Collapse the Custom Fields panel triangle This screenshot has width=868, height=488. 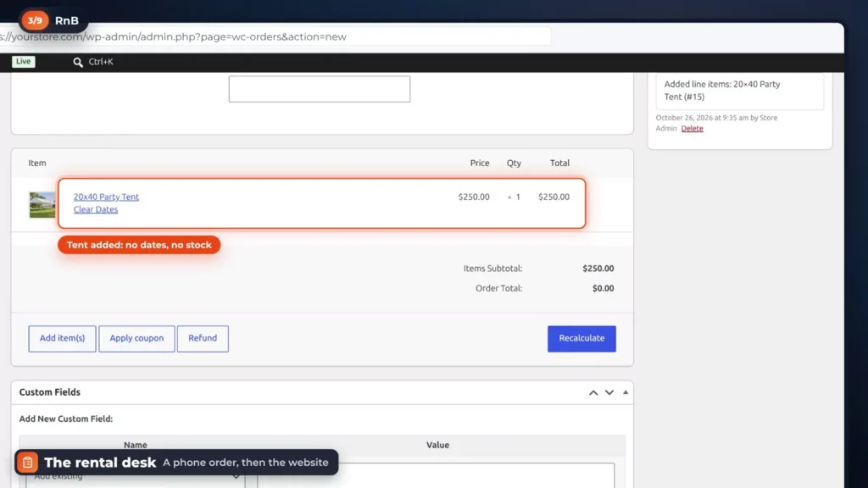tap(626, 392)
